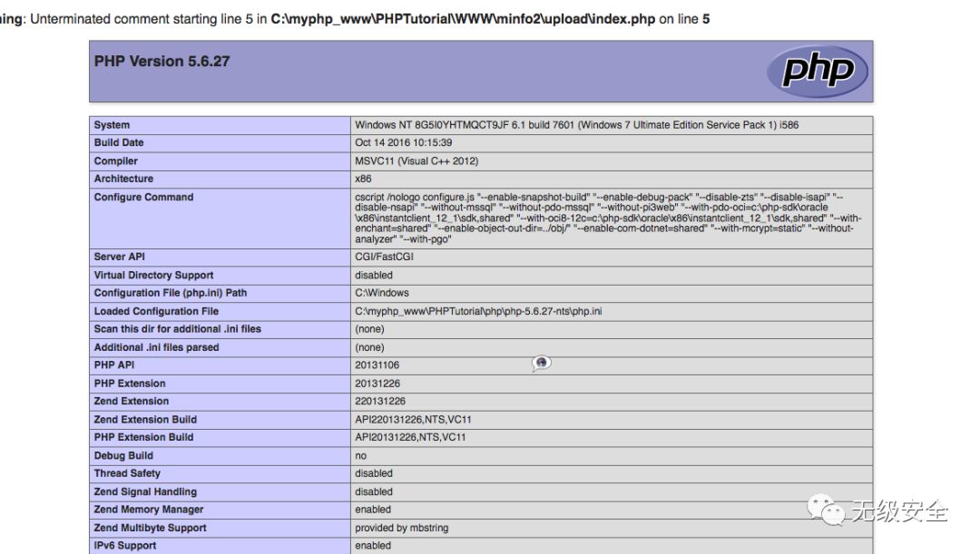980x554 pixels.
Task: Select the 'x86' architecture value
Action: click(x=363, y=179)
